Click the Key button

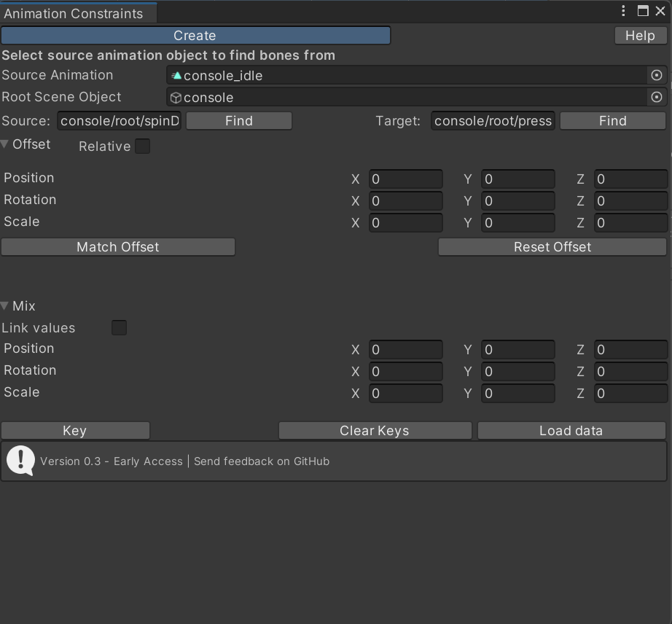[75, 430]
